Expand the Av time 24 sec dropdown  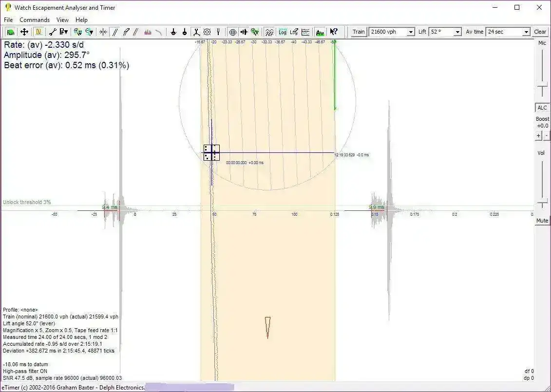coord(526,32)
